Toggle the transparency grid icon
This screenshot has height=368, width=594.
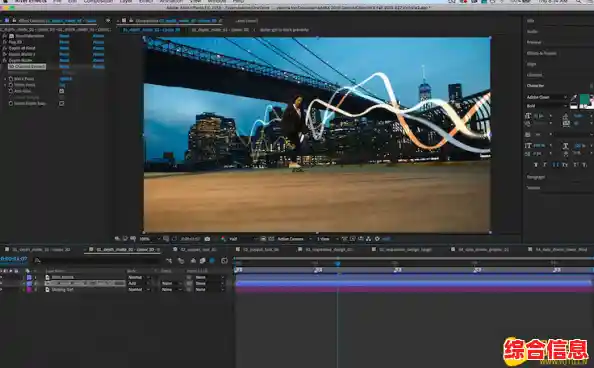click(271, 239)
